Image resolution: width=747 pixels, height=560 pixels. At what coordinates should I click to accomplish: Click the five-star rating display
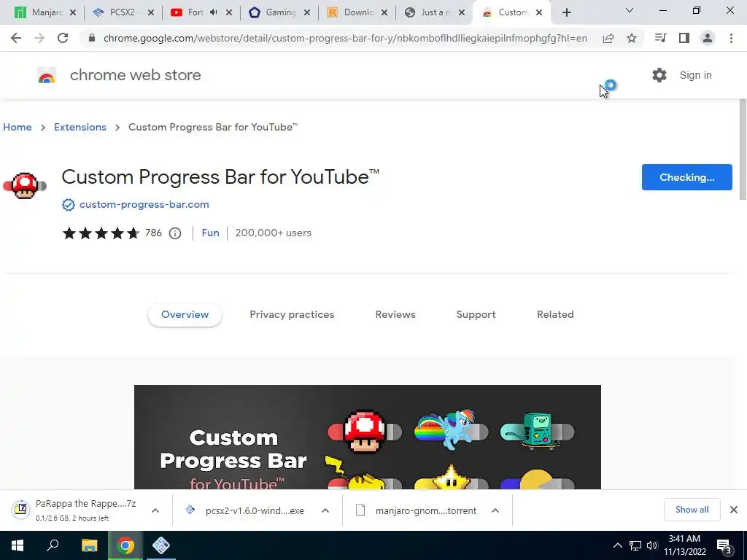pos(101,233)
